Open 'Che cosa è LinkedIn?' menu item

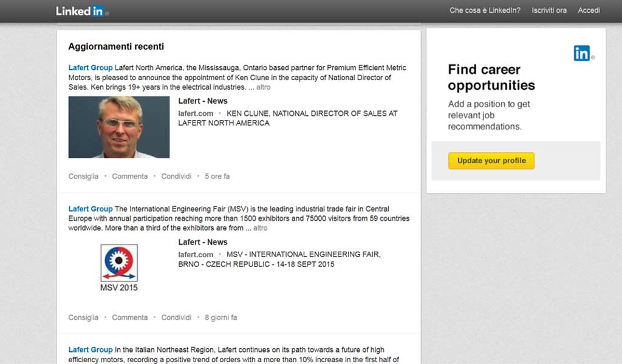click(485, 10)
